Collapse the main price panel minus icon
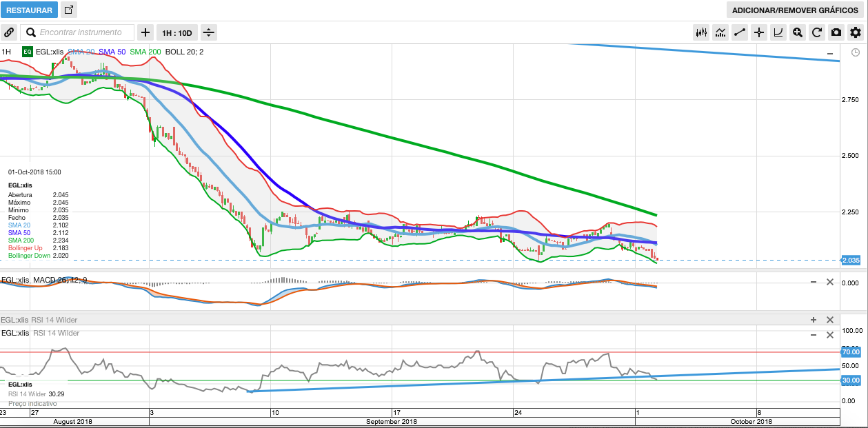The image size is (868, 428). 830,53
